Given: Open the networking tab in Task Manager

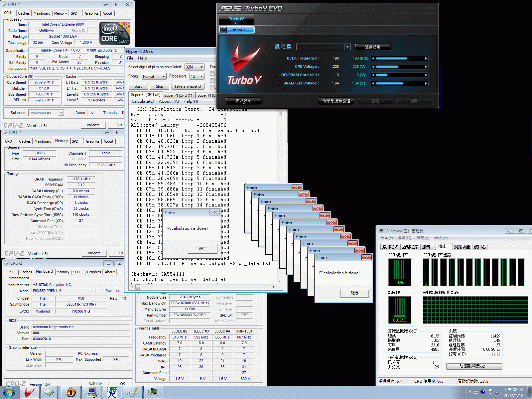Looking at the screenshot, I should tap(462, 247).
